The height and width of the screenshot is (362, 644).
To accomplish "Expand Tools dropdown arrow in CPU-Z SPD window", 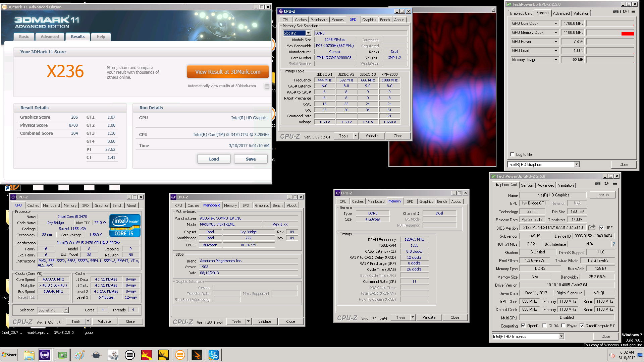I will pos(356,136).
